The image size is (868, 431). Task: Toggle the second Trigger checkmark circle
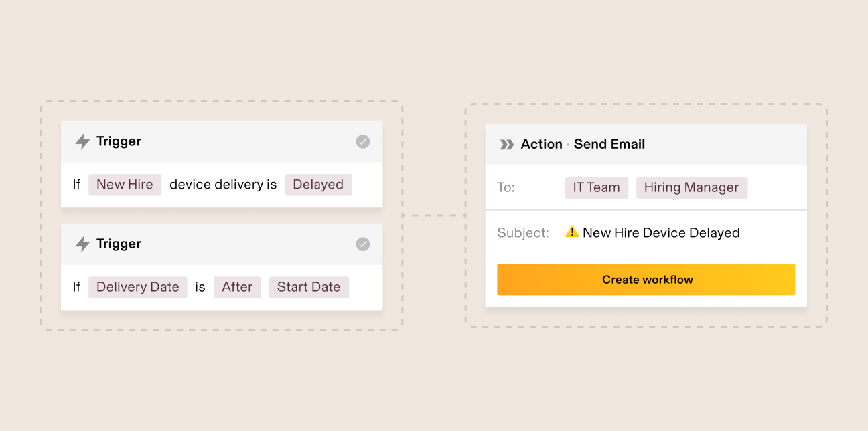(362, 244)
